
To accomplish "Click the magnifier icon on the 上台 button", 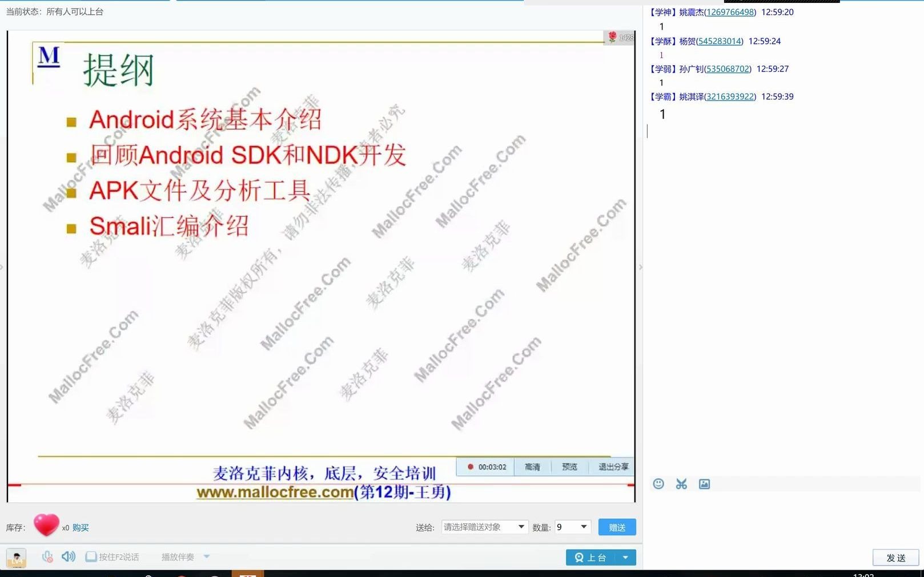I will coord(578,557).
